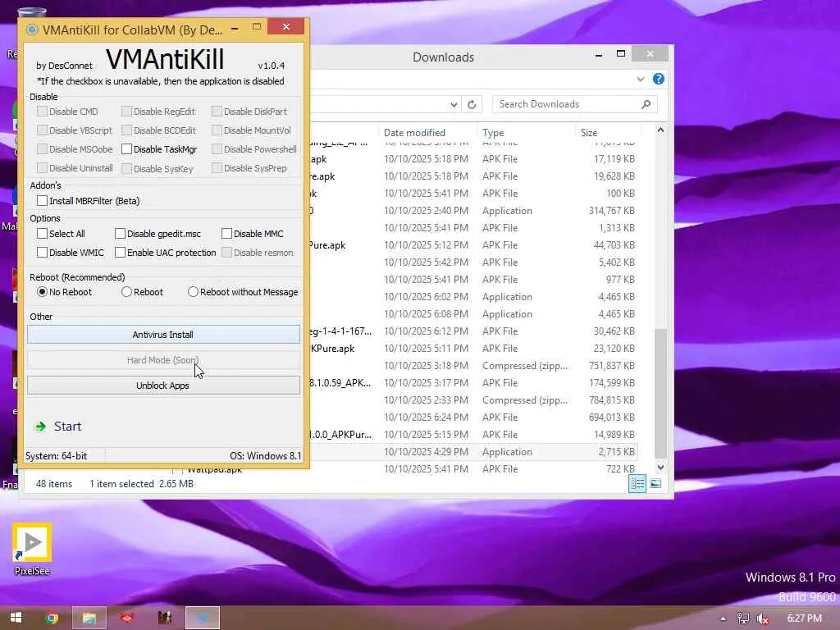840x630 pixels.
Task: Select the 2,715 KB Application row
Action: [474, 452]
